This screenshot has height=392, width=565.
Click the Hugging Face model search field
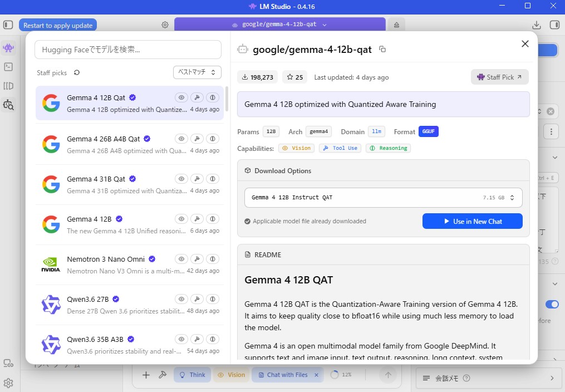click(x=128, y=50)
